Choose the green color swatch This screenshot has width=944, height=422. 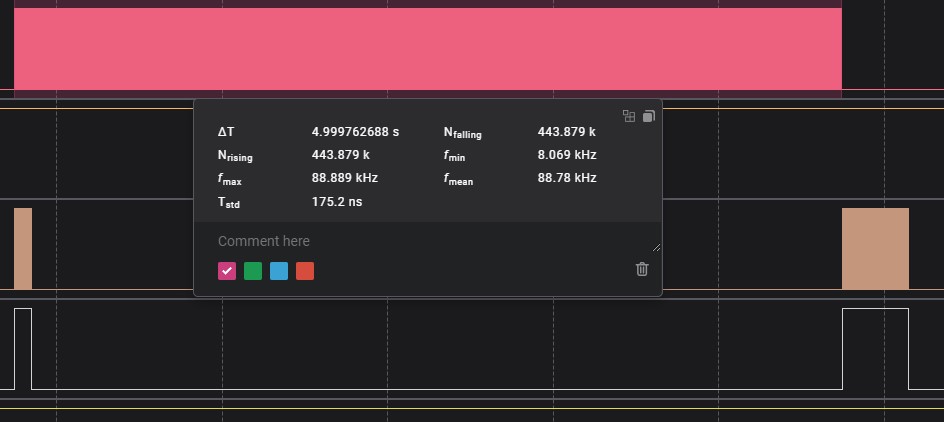253,271
